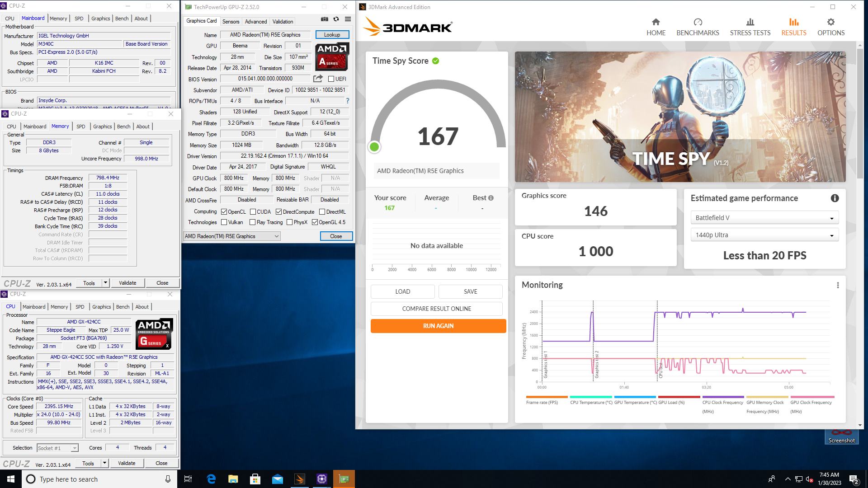
Task: Click Frame rate legend orange bar
Action: pos(547,397)
